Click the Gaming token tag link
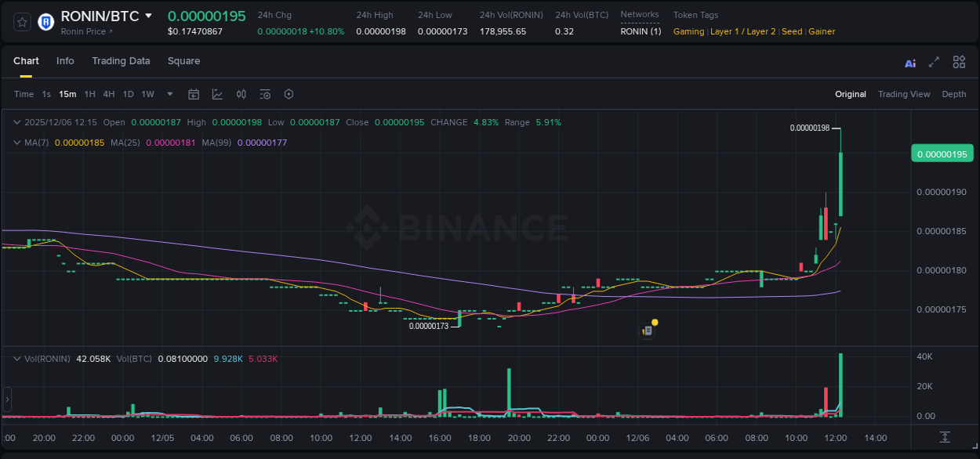 pos(688,31)
